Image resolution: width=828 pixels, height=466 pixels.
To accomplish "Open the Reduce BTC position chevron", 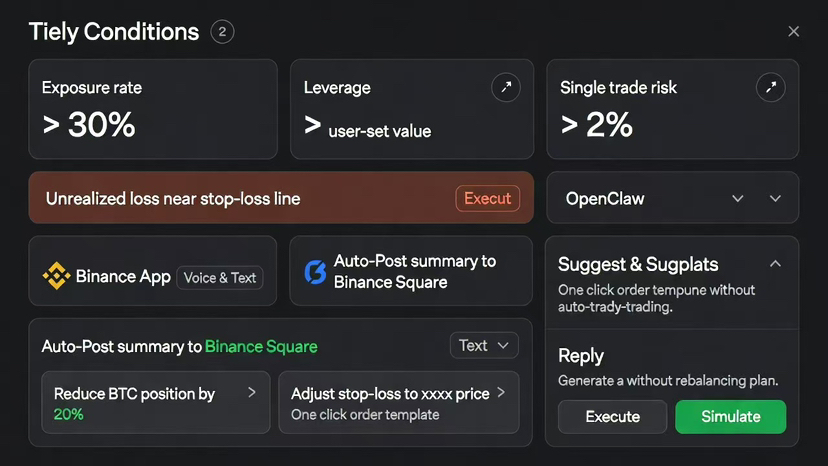I will tap(252, 393).
